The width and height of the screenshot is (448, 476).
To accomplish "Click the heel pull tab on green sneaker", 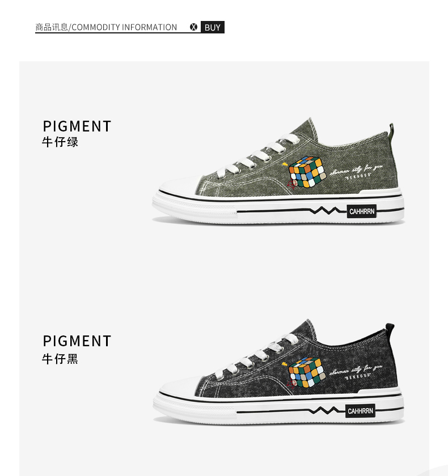I will point(391,130).
